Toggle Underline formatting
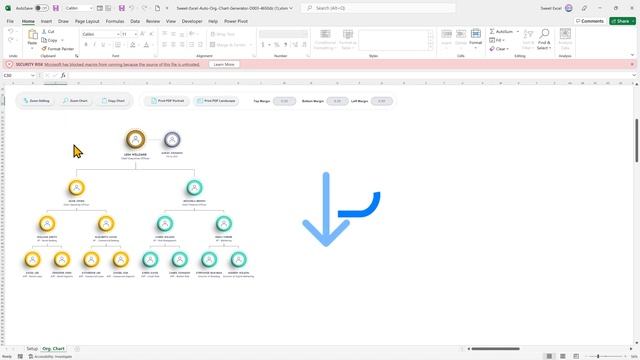The width and height of the screenshot is (640, 360). [103, 44]
